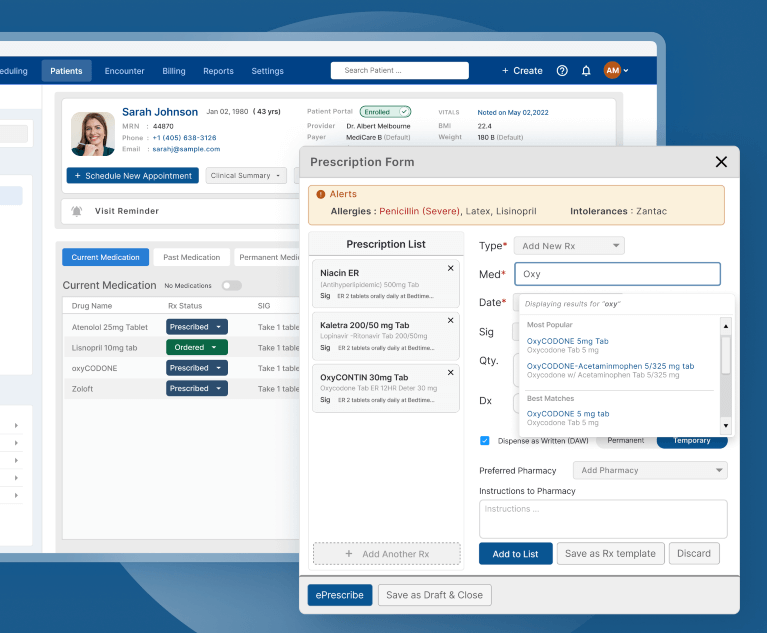
Task: Remove OxyCONTIN 30mg Tab card
Action: point(450,372)
